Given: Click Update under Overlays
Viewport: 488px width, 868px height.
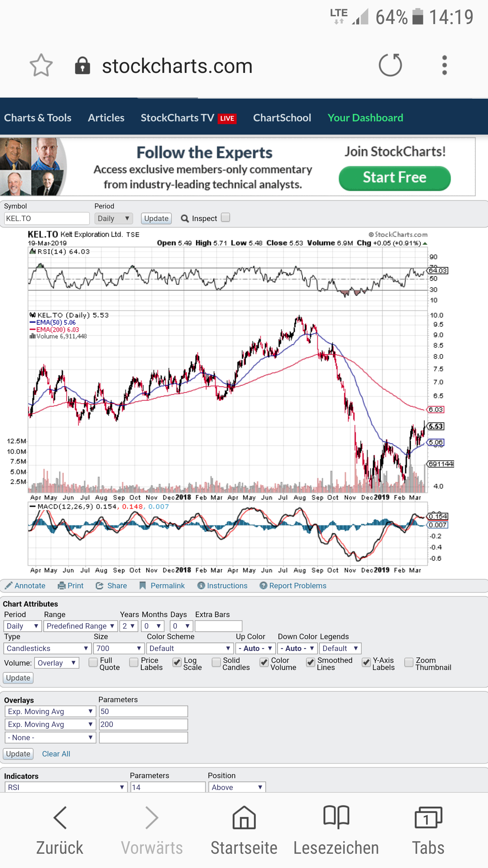Looking at the screenshot, I should [18, 754].
